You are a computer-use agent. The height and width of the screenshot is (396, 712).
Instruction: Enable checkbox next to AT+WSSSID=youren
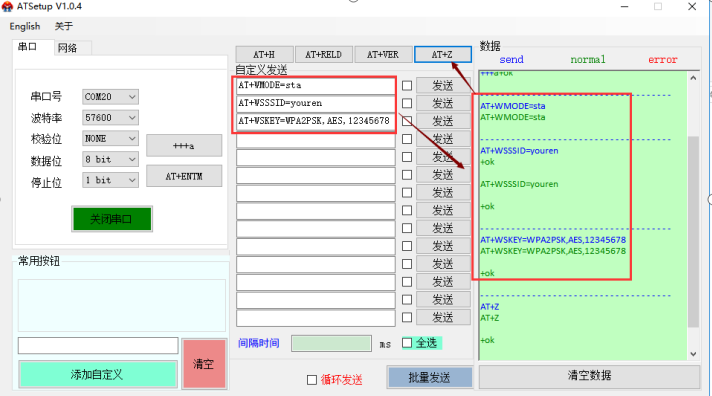point(407,103)
